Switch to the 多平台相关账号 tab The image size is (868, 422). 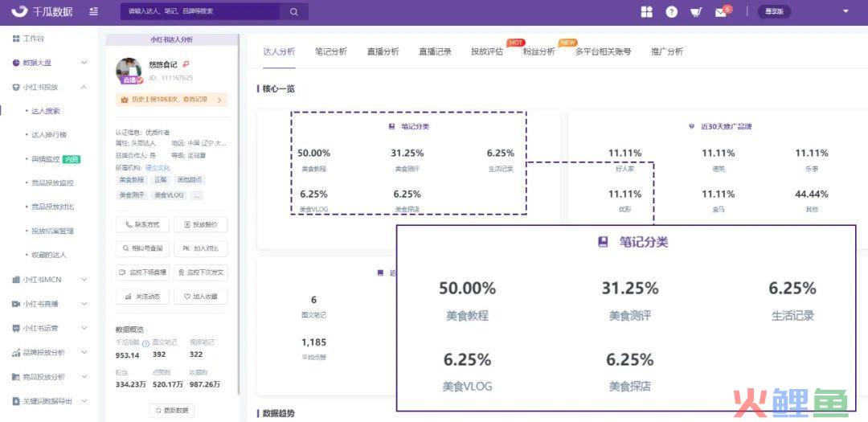click(x=603, y=51)
